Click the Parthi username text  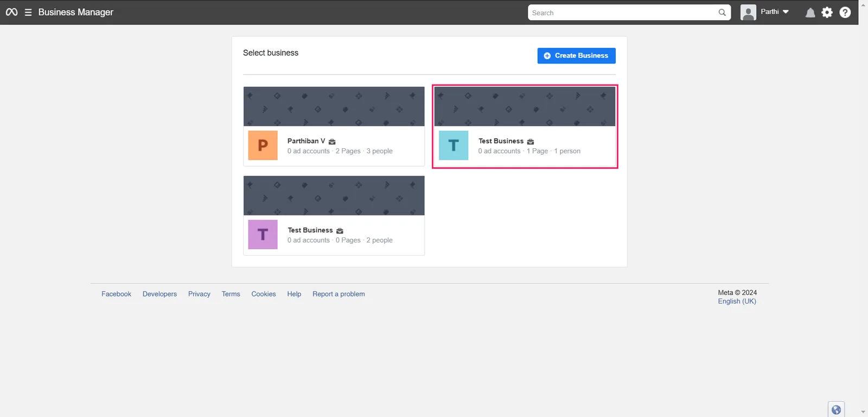(x=769, y=11)
